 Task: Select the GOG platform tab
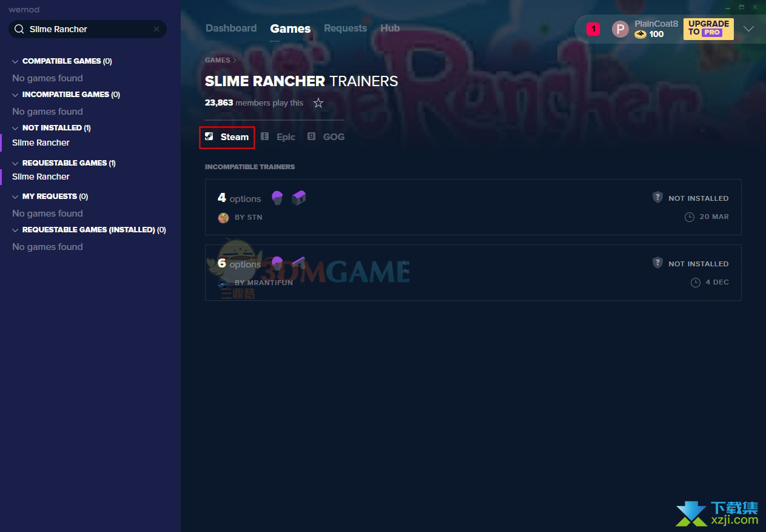[326, 137]
